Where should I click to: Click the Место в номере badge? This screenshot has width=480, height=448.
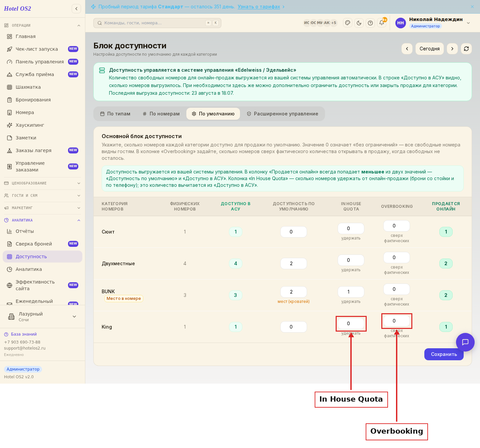coord(124,299)
